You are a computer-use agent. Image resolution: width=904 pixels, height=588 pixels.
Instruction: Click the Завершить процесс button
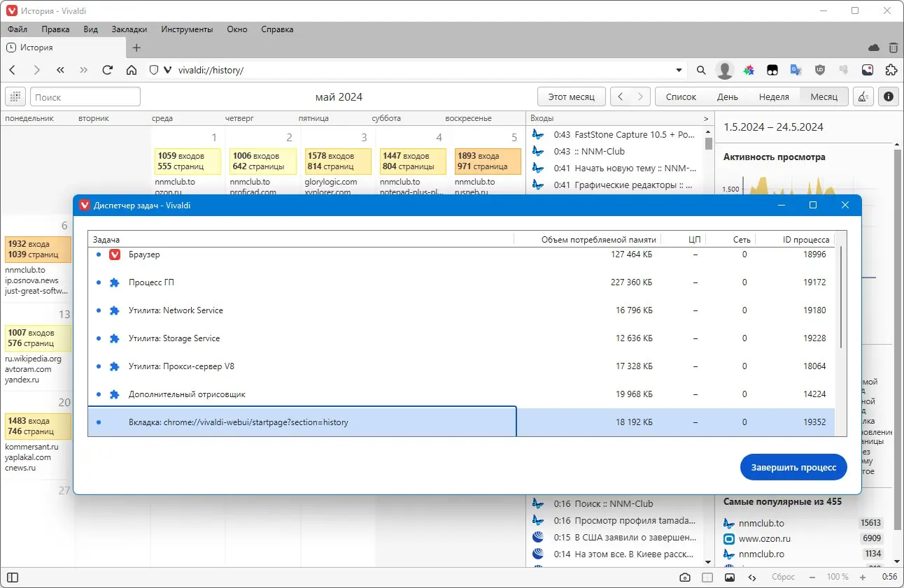[793, 467]
